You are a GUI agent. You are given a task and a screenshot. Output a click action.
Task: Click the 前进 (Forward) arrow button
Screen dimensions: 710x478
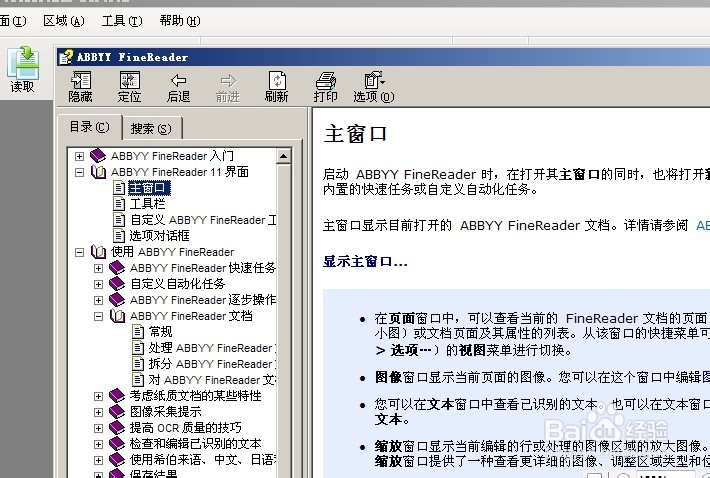click(x=228, y=87)
